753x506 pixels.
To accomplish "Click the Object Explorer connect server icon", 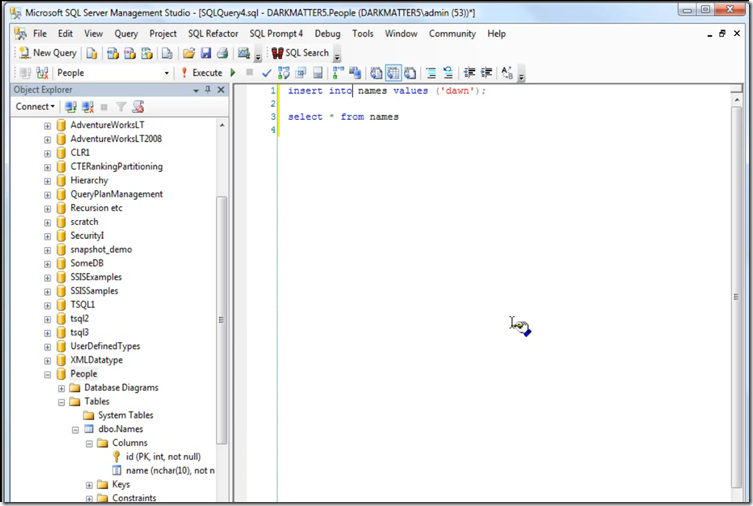I will click(71, 107).
